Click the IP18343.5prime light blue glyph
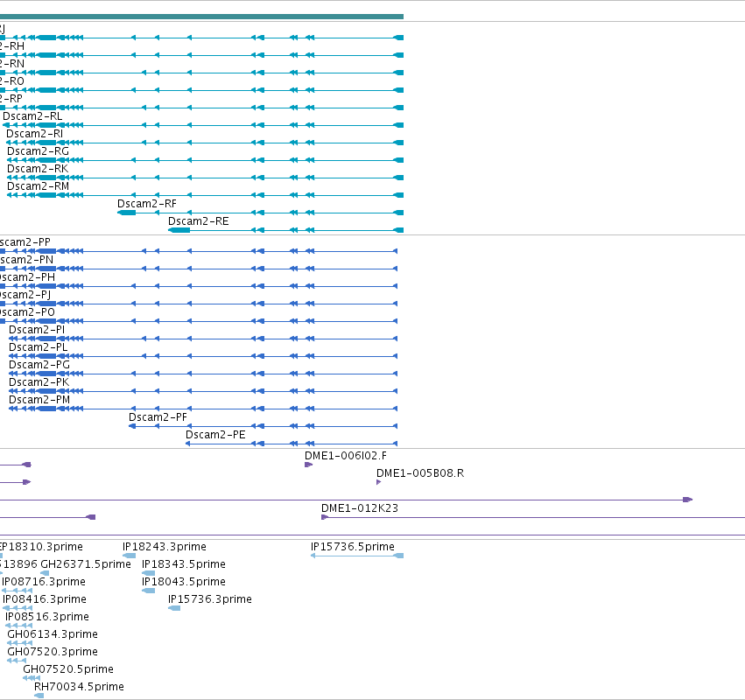 point(148,573)
